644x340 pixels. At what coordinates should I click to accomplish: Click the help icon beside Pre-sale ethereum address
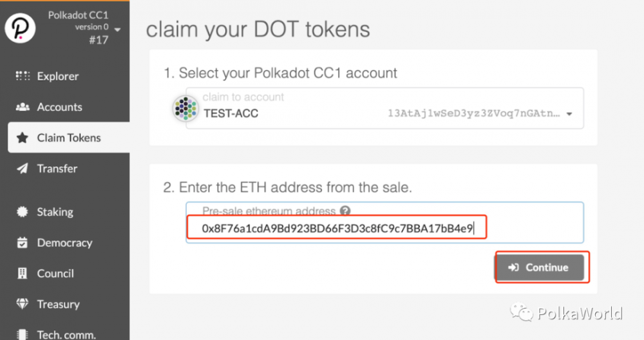(x=345, y=211)
